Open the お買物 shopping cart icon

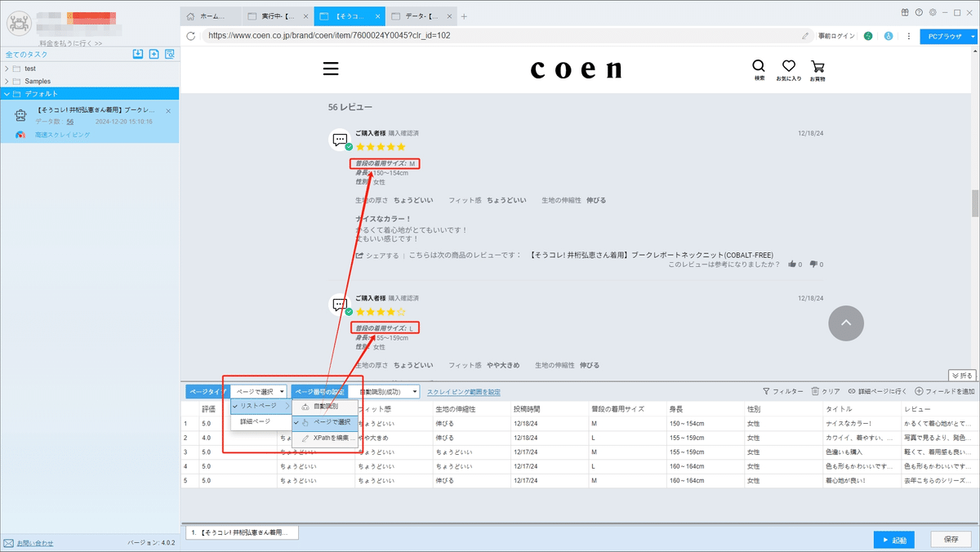click(817, 66)
